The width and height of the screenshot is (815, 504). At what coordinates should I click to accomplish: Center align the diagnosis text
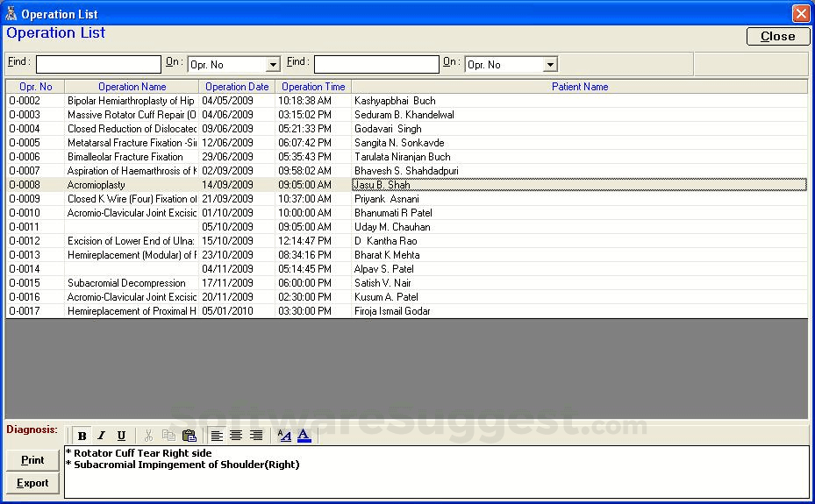point(236,436)
